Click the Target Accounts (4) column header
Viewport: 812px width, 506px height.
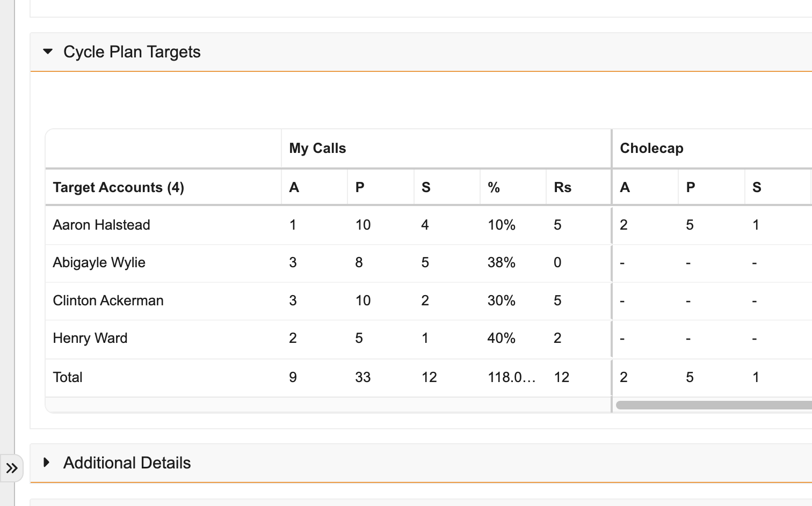[x=118, y=187]
